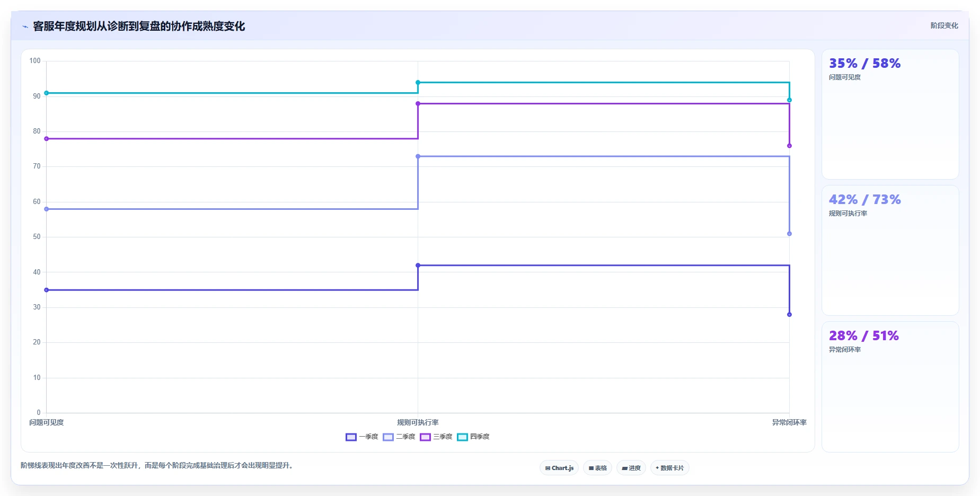
Task: Toggle the 一季度 series in the legend
Action: [362, 437]
